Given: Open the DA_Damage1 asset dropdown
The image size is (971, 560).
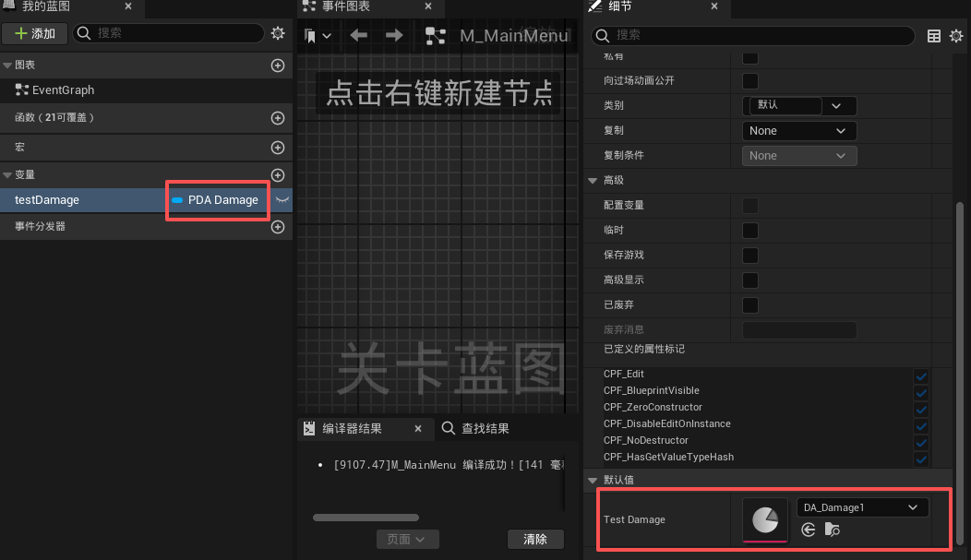Looking at the screenshot, I should [862, 507].
